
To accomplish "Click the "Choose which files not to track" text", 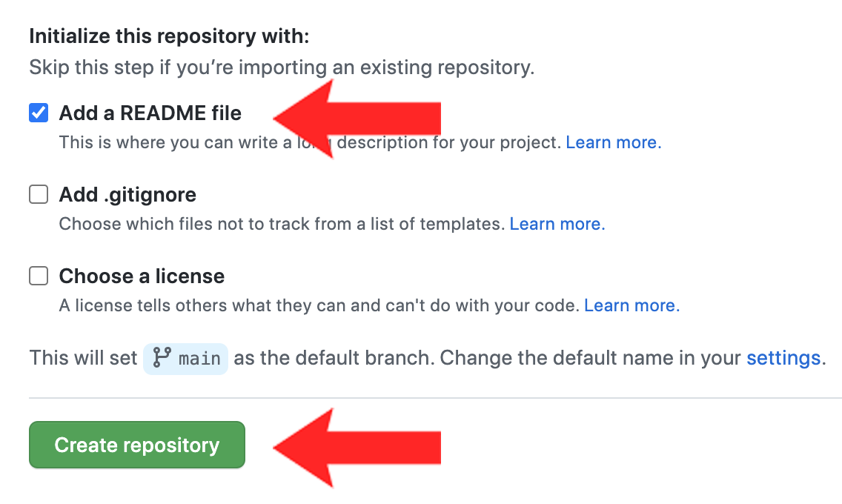I will (282, 224).
